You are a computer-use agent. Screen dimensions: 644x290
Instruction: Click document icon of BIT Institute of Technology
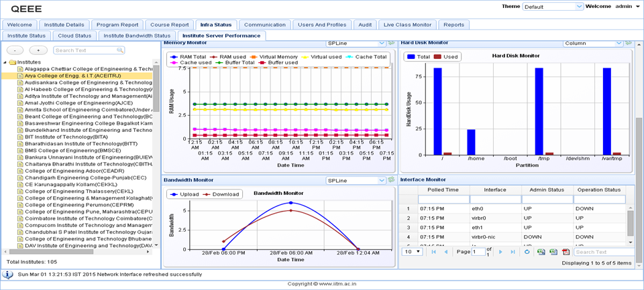[19, 137]
